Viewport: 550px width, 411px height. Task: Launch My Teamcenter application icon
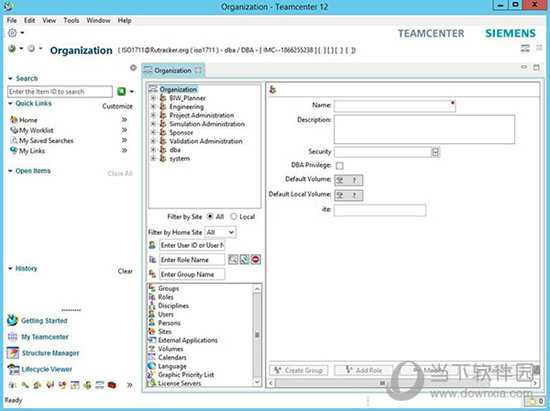click(x=12, y=337)
